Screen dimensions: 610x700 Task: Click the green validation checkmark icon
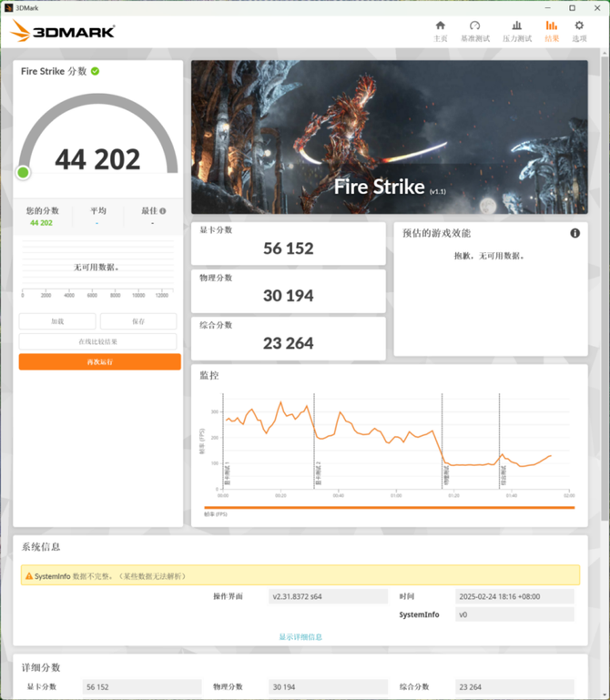pyautogui.click(x=95, y=71)
